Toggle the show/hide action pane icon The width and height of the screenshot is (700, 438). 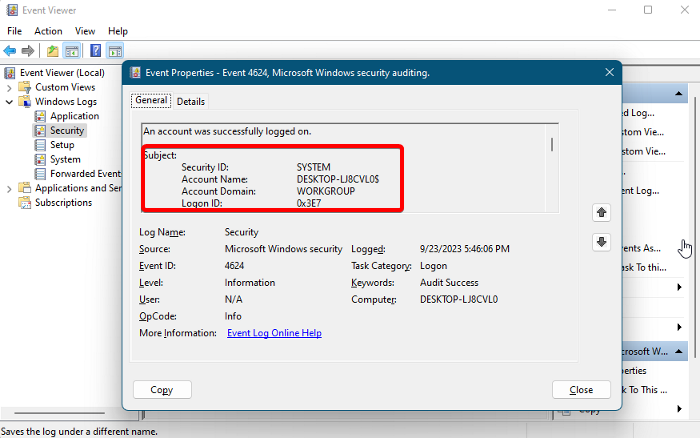115,51
